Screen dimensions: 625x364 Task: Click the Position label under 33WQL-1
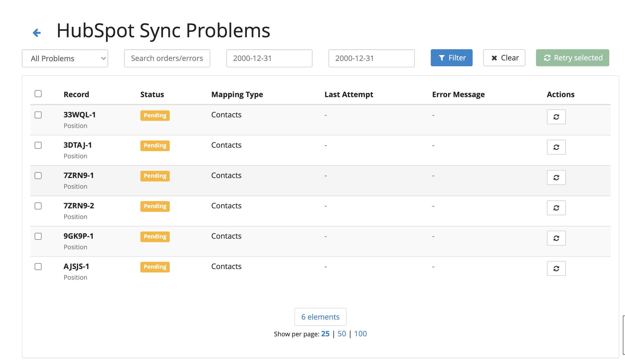click(75, 126)
